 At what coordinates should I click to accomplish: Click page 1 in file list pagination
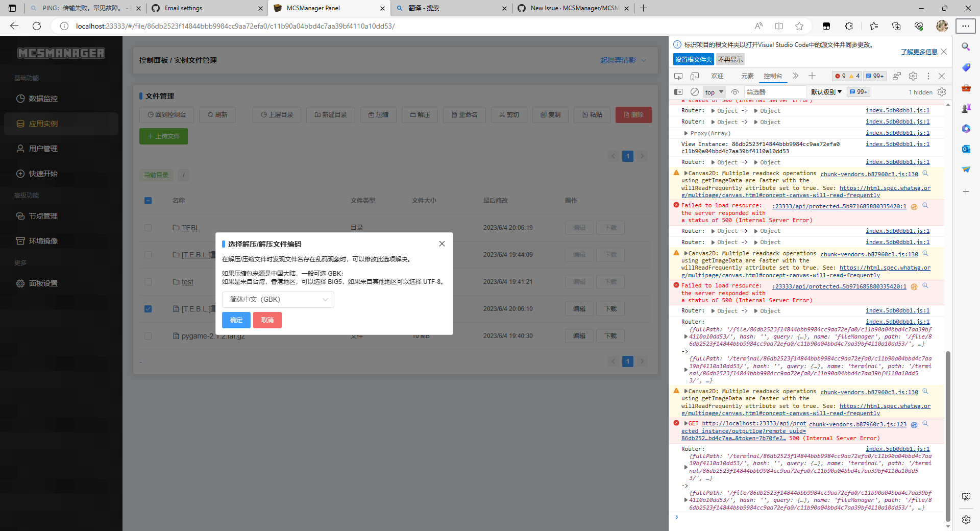[627, 156]
